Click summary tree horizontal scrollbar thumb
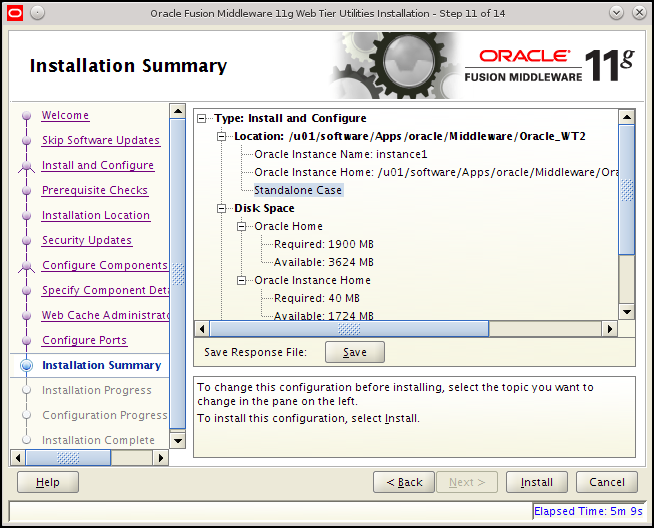 tap(349, 329)
